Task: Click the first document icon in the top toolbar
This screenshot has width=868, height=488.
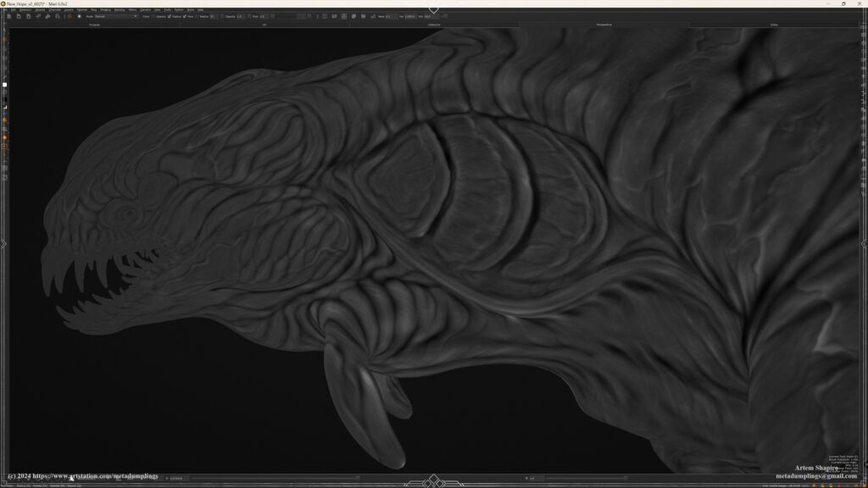Action: point(8,16)
